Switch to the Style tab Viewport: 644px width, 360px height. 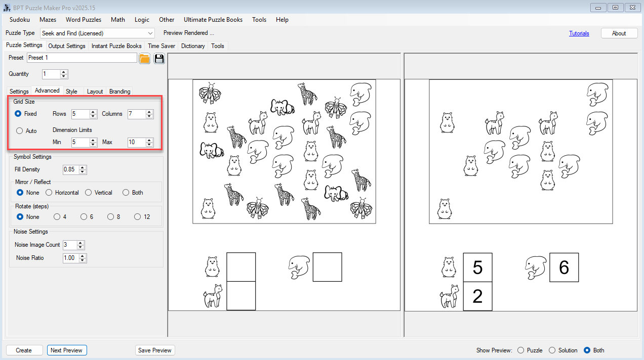point(71,92)
